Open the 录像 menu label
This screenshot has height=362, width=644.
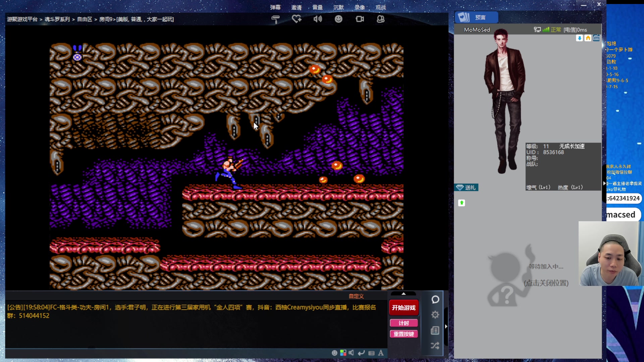360,7
